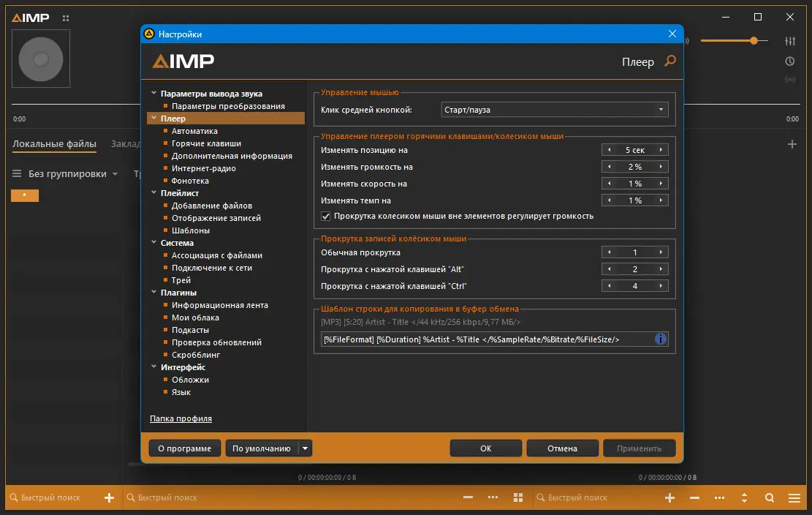Click right Быстрый поиск search field
This screenshot has width=812, height=515.
[x=577, y=497]
